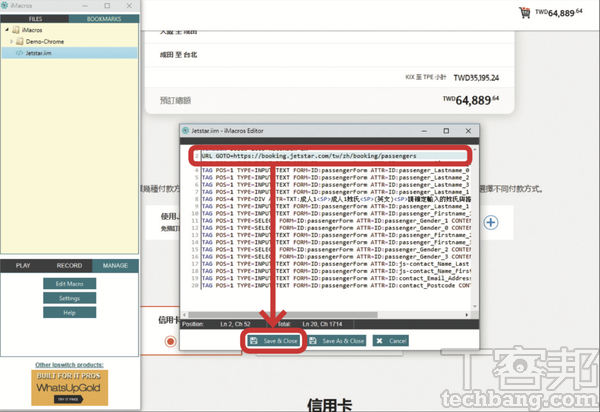Viewport: 600px width, 412px height.
Task: Cancel the macro editor dialog
Action: pyautogui.click(x=391, y=340)
